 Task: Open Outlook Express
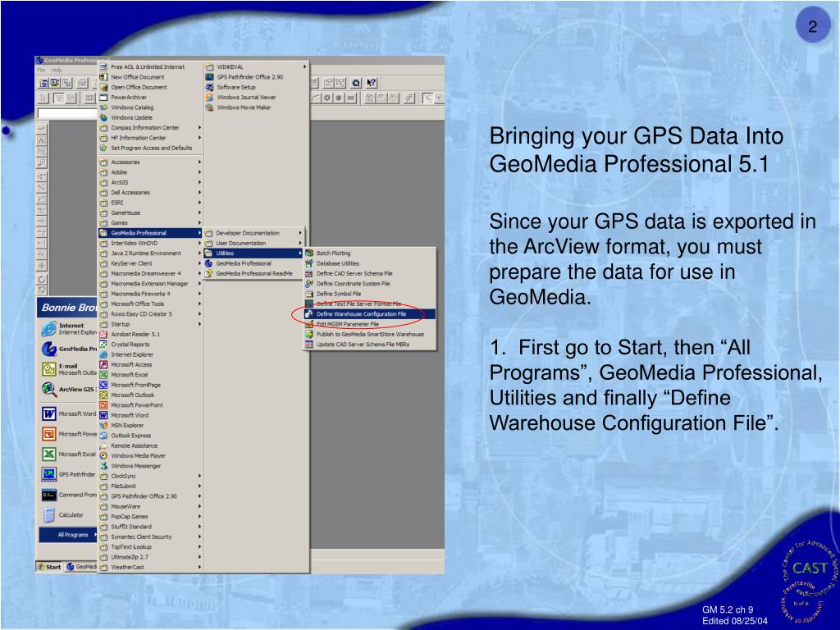(x=151, y=436)
